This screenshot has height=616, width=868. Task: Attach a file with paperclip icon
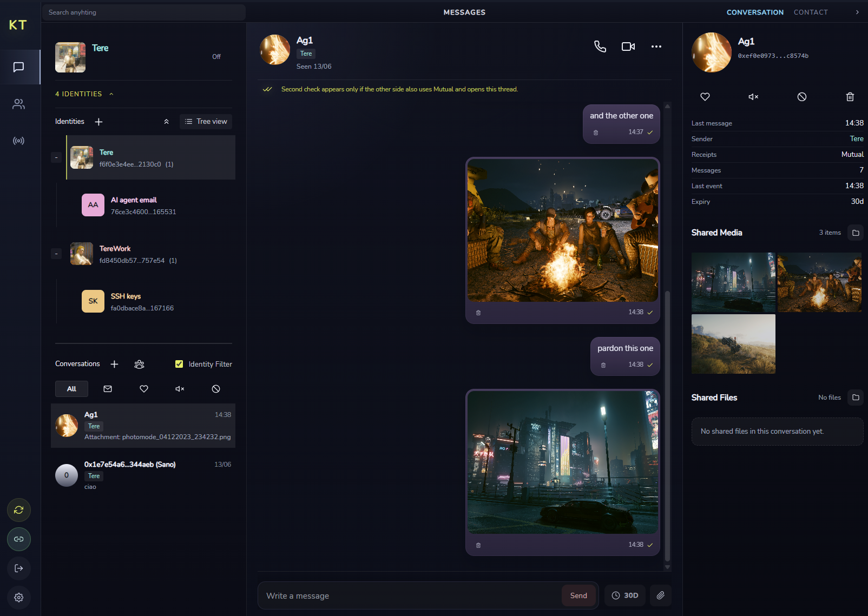point(661,595)
